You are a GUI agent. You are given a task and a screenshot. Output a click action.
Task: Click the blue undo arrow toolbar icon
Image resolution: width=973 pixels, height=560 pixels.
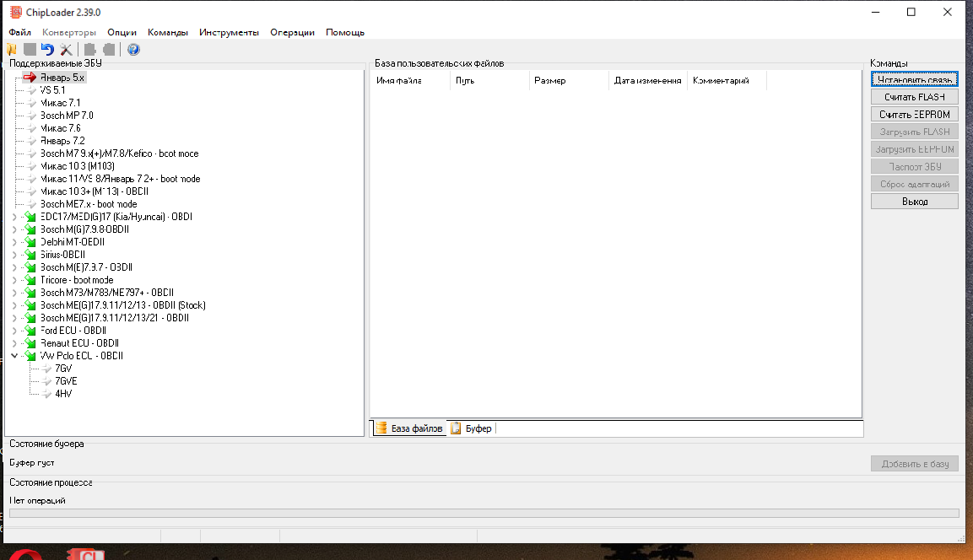(x=47, y=50)
